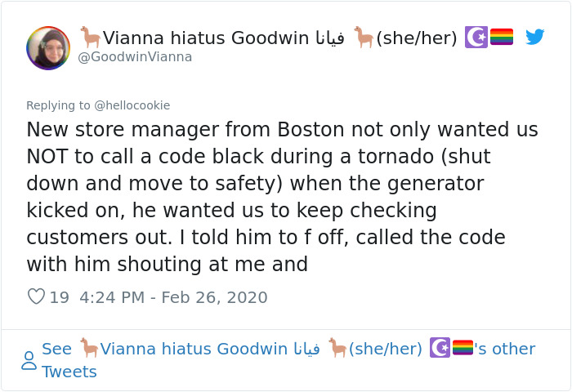Click the llama emoji before Vianna's header name

coord(90,38)
